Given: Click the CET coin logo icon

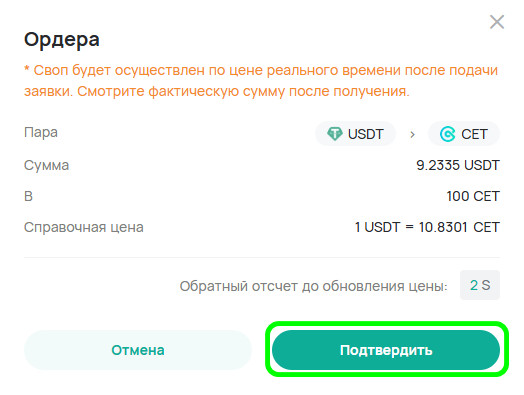Looking at the screenshot, I should coord(447,134).
